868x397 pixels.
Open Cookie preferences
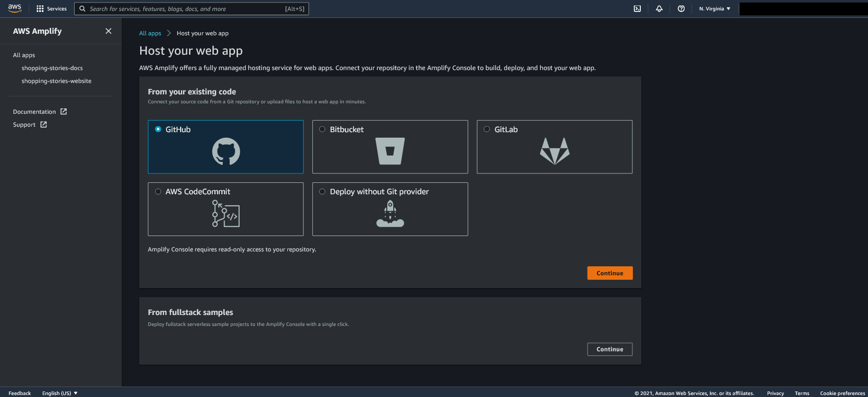click(x=843, y=393)
